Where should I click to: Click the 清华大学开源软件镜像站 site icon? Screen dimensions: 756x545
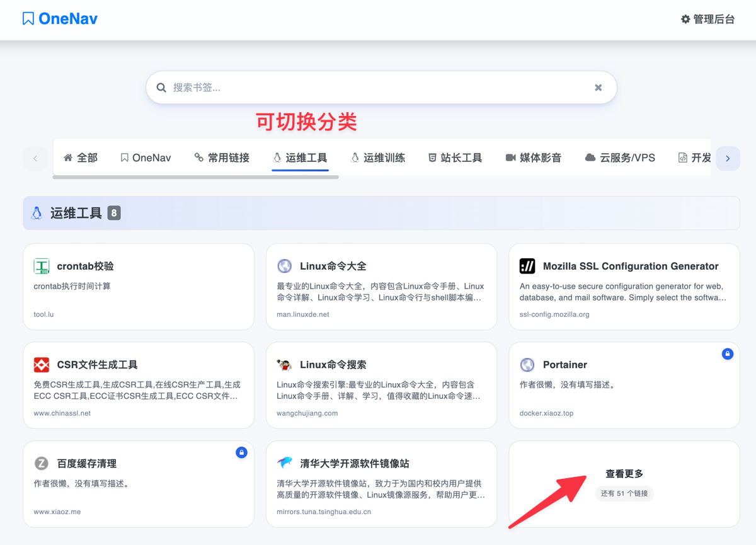(x=285, y=463)
